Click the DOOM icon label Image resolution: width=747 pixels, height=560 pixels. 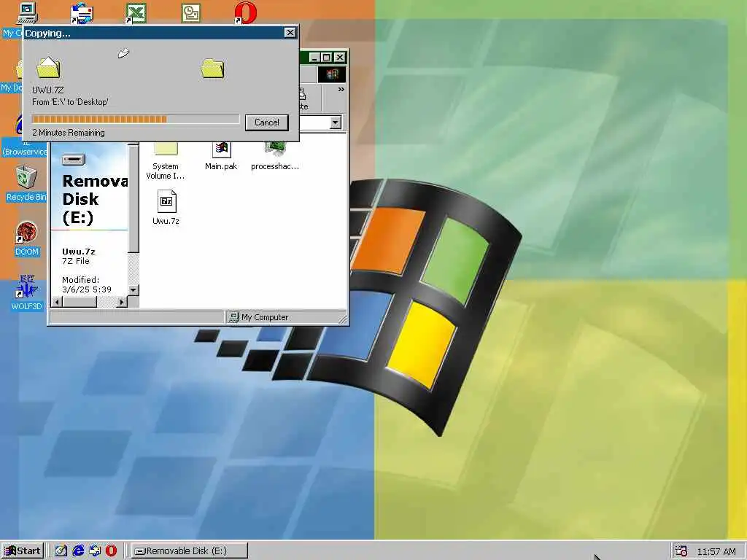pos(27,252)
